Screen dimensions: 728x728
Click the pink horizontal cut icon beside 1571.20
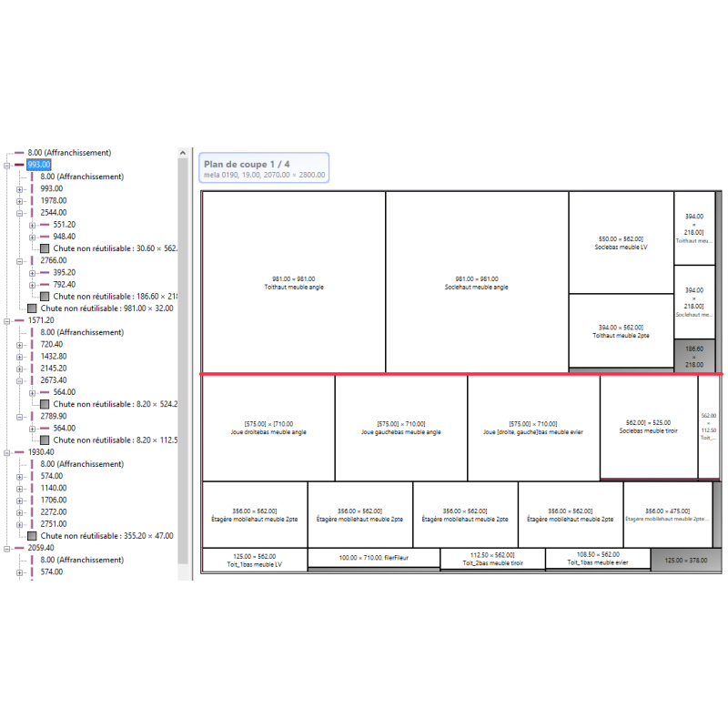(x=20, y=320)
